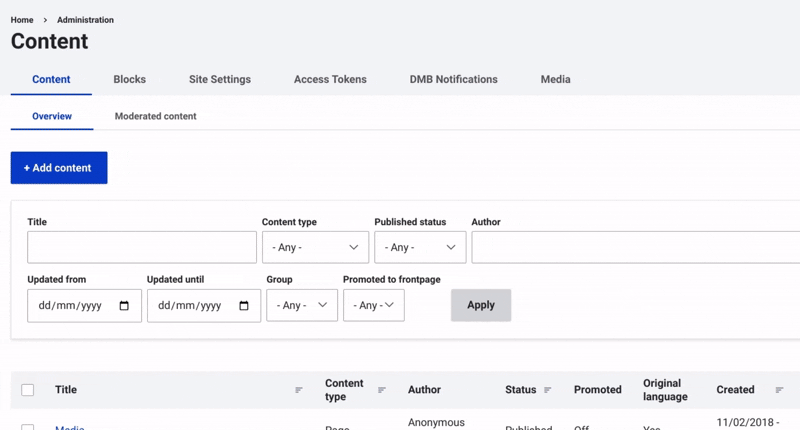Focus the Title filter text field
This screenshot has width=800, height=430.
click(142, 247)
